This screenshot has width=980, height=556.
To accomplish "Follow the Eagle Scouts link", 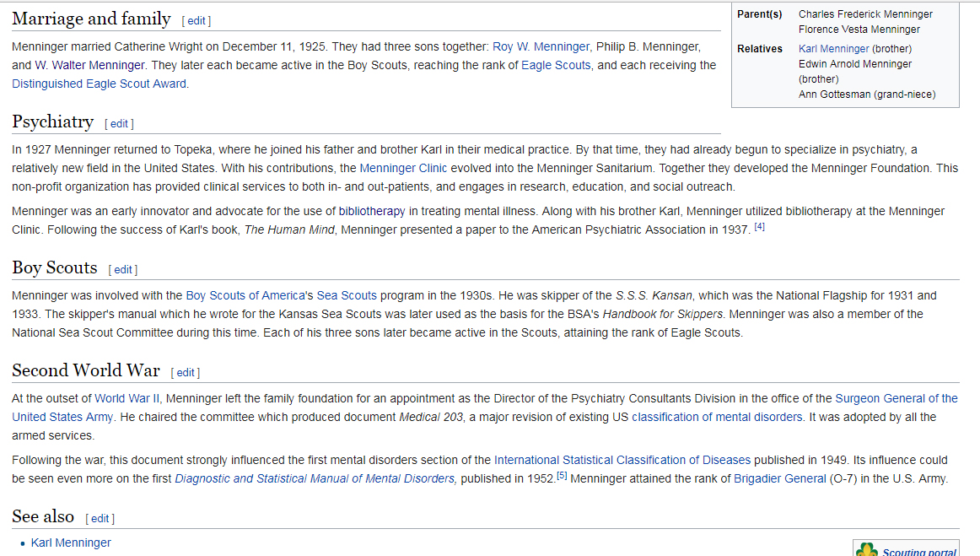I will [x=556, y=65].
